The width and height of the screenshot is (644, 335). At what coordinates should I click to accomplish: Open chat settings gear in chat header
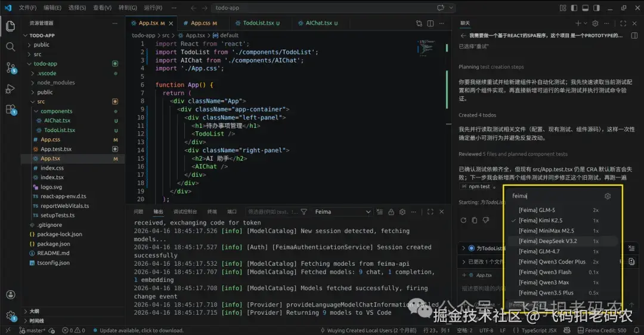595,23
